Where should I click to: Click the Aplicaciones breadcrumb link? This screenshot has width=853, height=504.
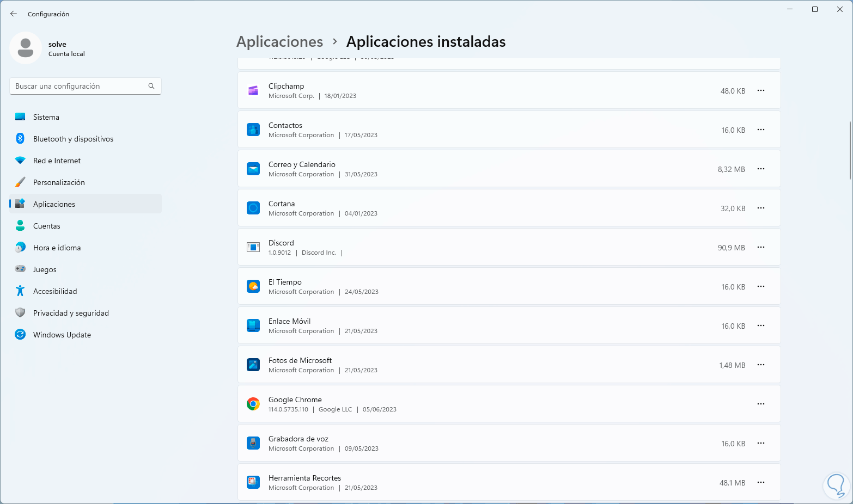click(x=279, y=42)
